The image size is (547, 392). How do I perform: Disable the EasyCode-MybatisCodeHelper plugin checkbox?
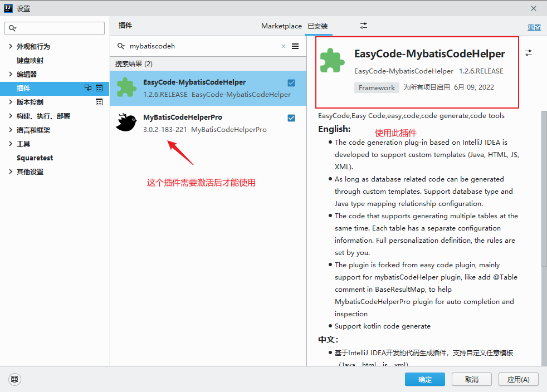click(291, 82)
